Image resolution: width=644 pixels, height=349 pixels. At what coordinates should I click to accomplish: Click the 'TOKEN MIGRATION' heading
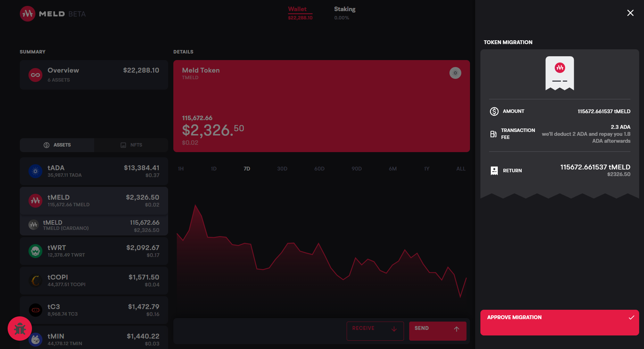[508, 42]
